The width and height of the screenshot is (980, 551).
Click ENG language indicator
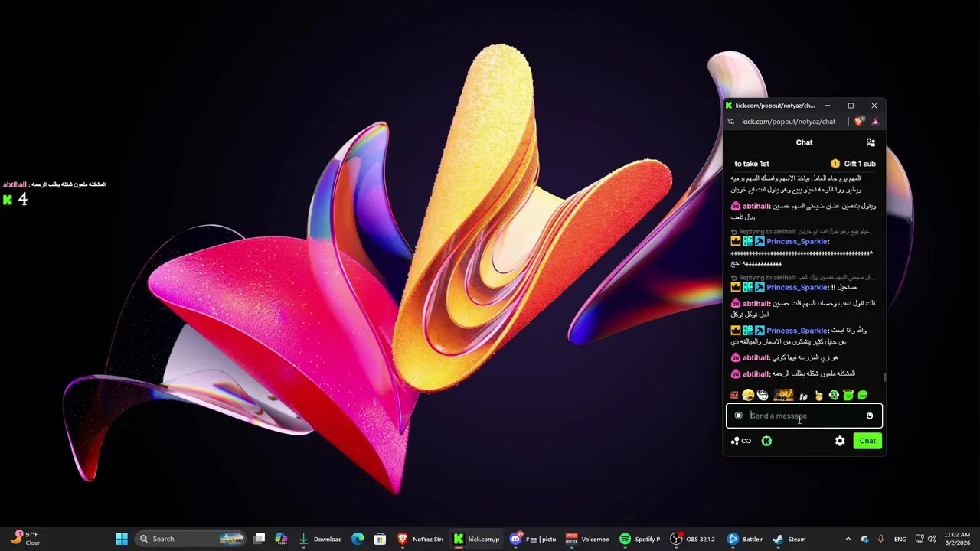(900, 539)
